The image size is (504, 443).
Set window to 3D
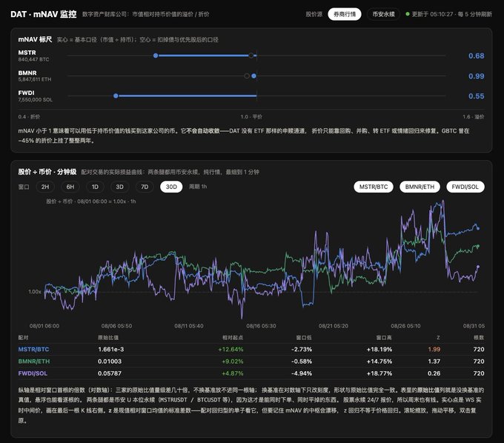pyautogui.click(x=119, y=187)
